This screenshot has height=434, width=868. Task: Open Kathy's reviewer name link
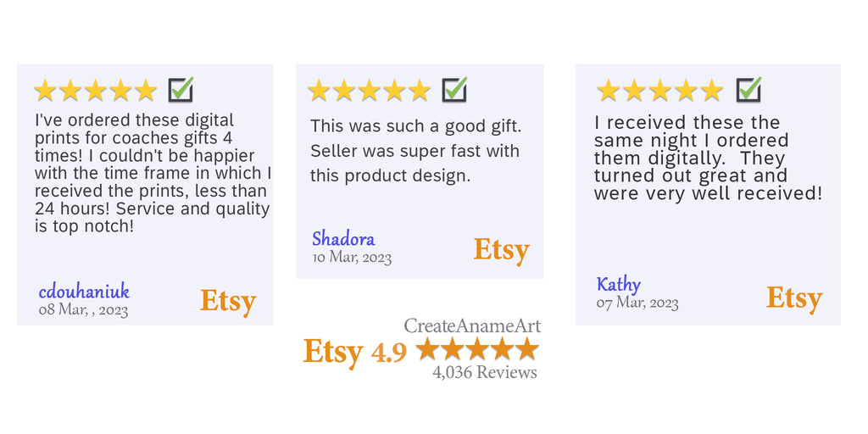[x=619, y=285]
